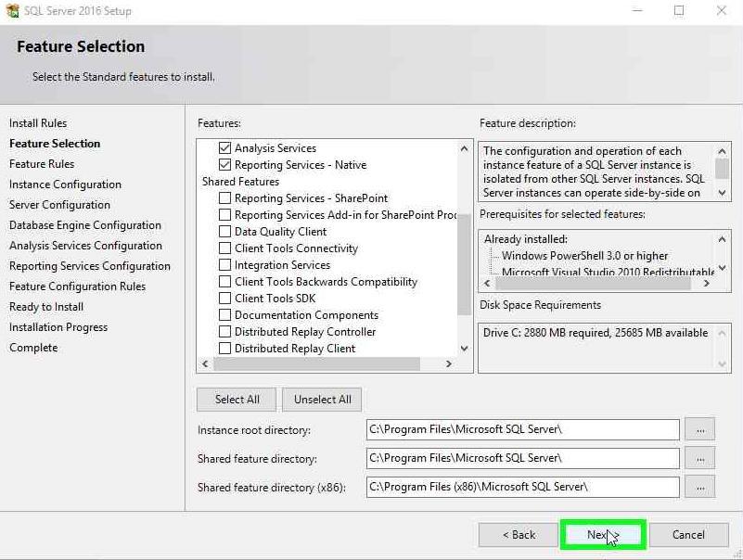
Task: Click the prerequisites list left scroll arrow
Action: click(x=487, y=284)
